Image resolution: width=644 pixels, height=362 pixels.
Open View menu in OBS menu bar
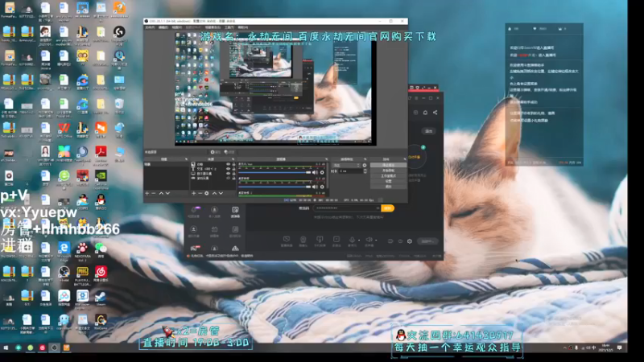[177, 27]
